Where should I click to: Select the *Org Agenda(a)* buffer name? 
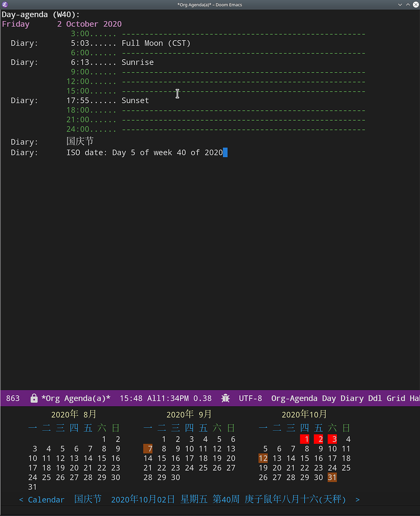(75, 398)
